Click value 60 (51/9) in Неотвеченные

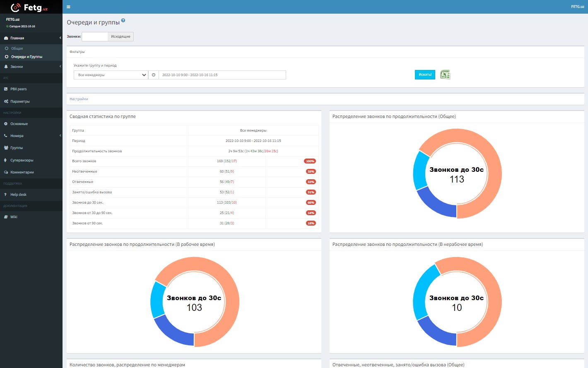pyautogui.click(x=227, y=171)
